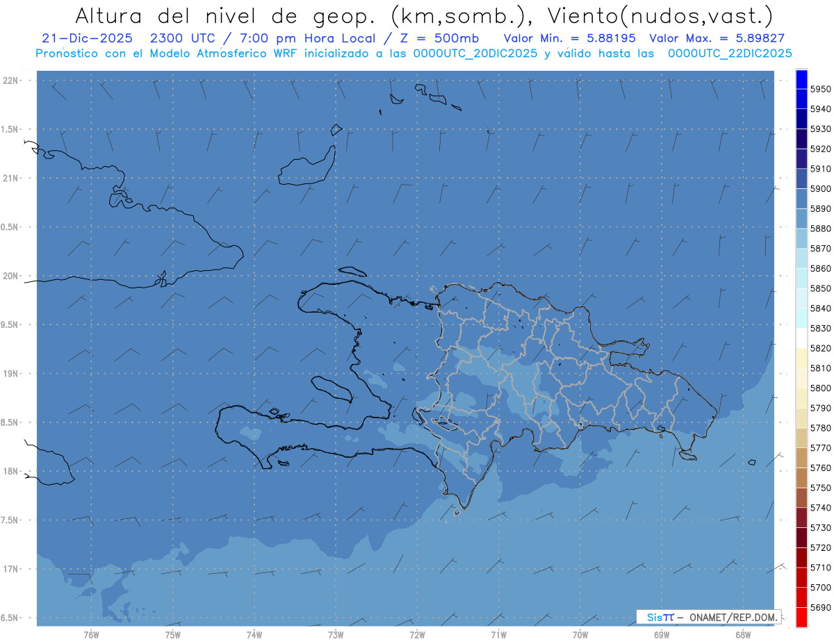Click the legend value '5820'

click(x=821, y=348)
